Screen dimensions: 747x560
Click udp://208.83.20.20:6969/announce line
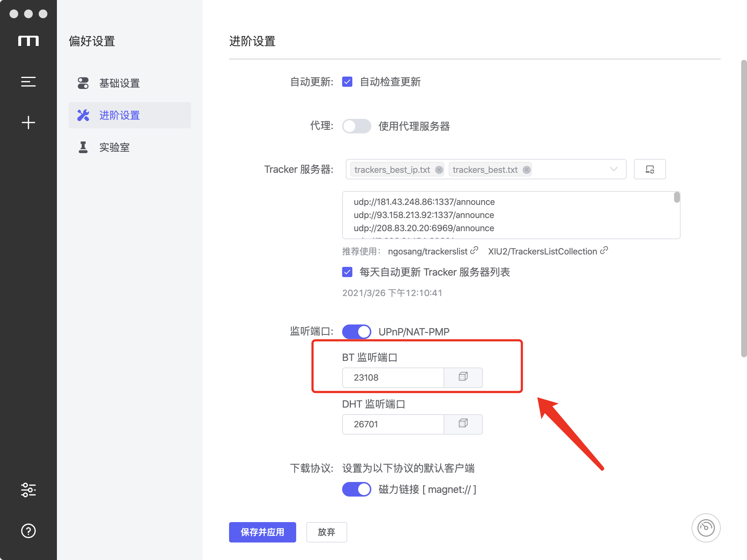[424, 228]
